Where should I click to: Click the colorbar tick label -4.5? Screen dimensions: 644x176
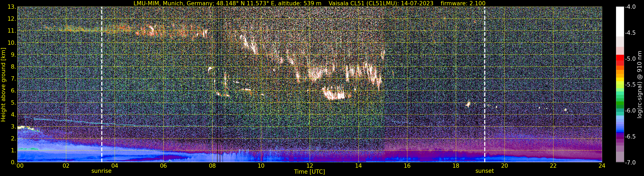(x=630, y=33)
